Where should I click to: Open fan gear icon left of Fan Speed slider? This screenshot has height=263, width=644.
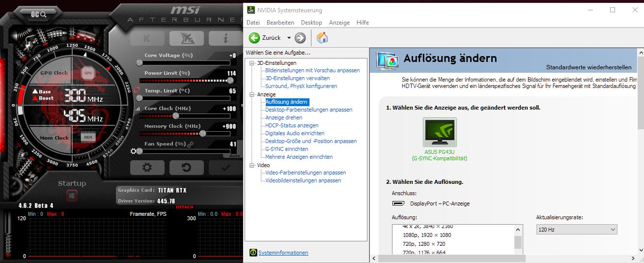[133, 151]
